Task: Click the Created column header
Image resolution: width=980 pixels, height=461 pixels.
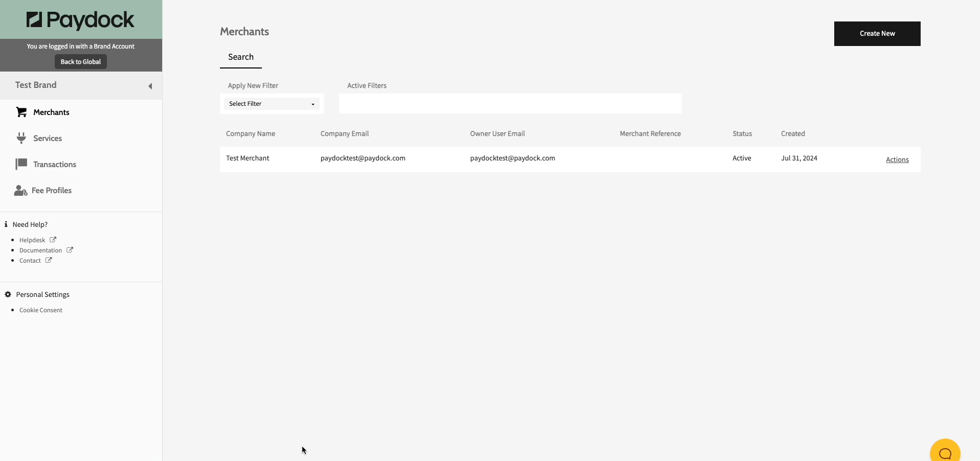Action: tap(793, 134)
